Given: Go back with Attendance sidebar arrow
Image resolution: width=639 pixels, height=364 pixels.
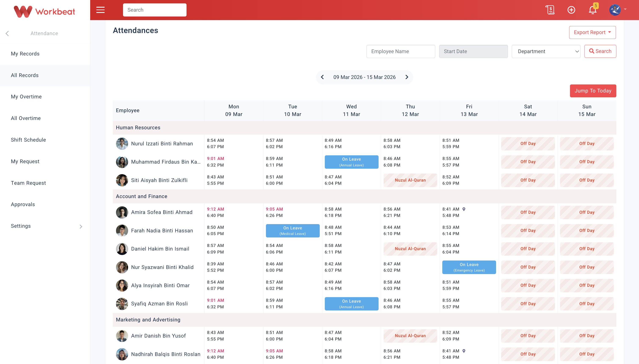Looking at the screenshot, I should pyautogui.click(x=7, y=33).
